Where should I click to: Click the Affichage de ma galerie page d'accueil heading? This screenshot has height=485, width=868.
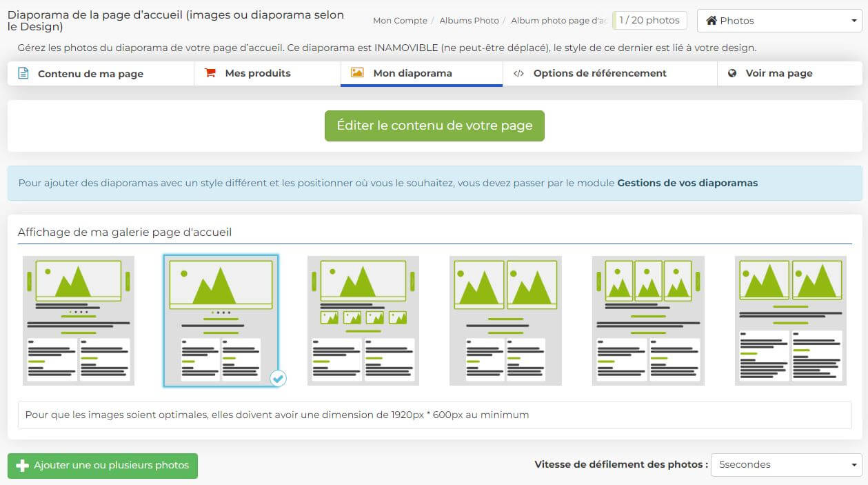point(125,232)
